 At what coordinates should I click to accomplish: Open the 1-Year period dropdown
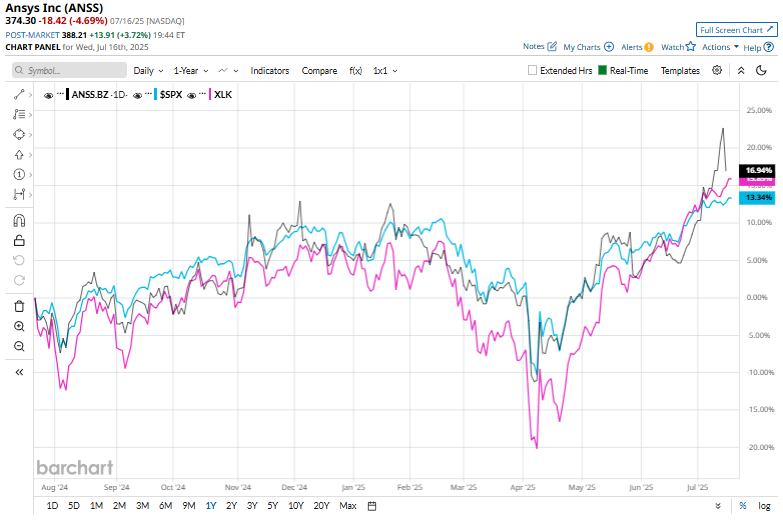(x=191, y=70)
